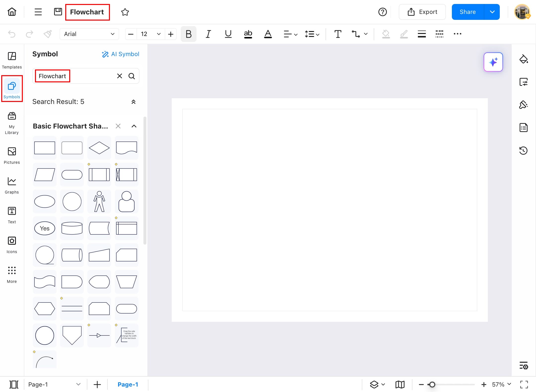Viewport: 536px width, 392px height.
Task: Open the version history panel
Action: pyautogui.click(x=523, y=150)
